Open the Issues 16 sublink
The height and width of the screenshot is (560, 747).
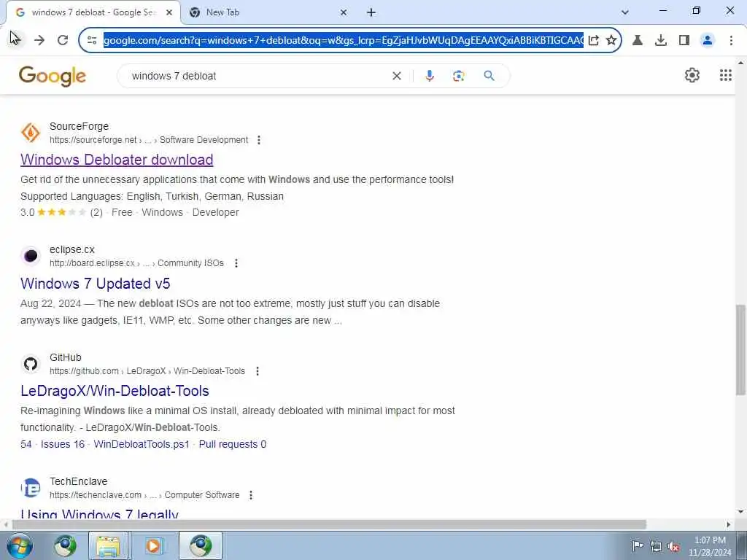point(63,444)
